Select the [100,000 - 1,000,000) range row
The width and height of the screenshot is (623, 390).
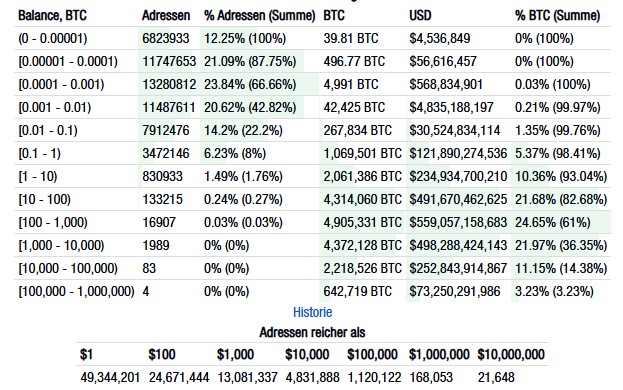point(312,292)
